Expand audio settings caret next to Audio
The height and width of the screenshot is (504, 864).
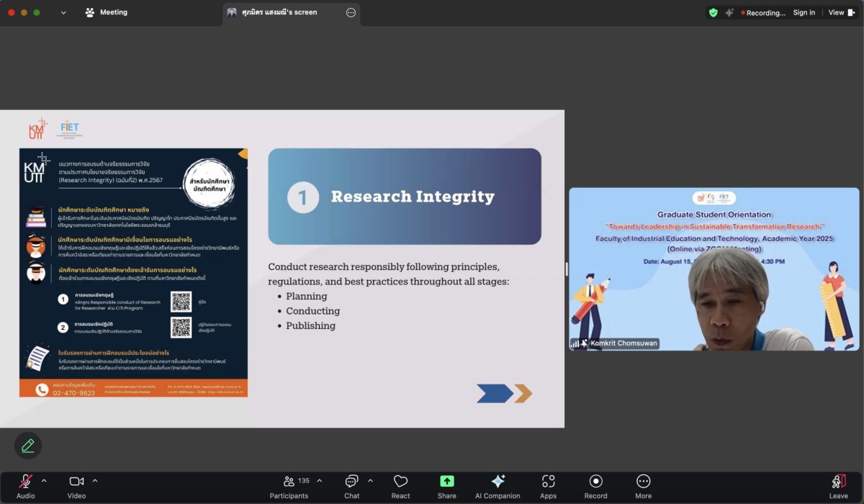44,481
